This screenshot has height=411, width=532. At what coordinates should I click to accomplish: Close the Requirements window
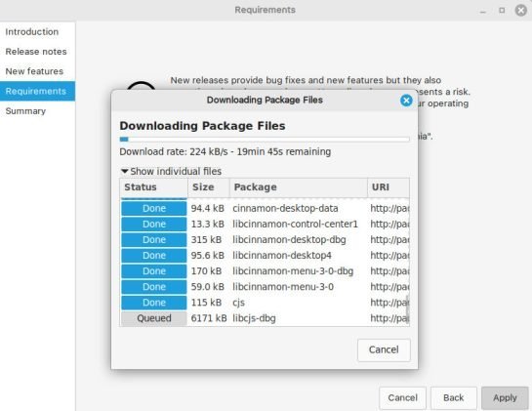point(521,11)
